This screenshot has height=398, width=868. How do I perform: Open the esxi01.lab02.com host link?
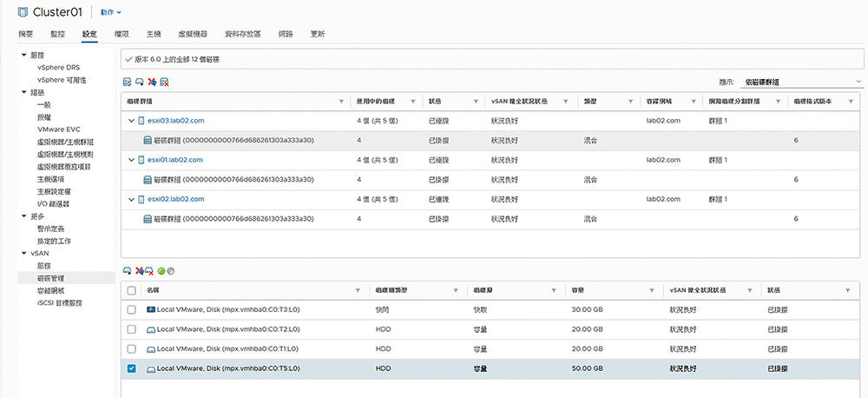pyautogui.click(x=175, y=160)
